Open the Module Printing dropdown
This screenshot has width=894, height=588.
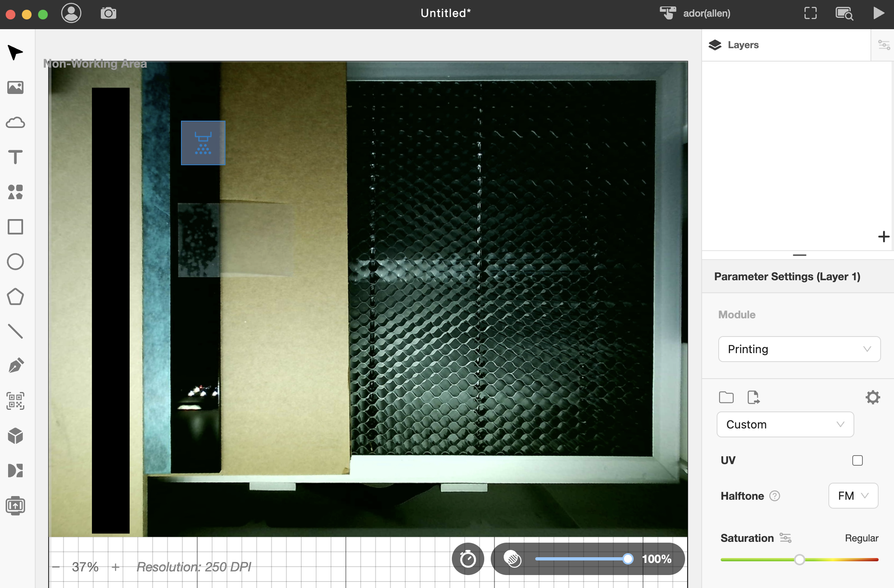(799, 349)
